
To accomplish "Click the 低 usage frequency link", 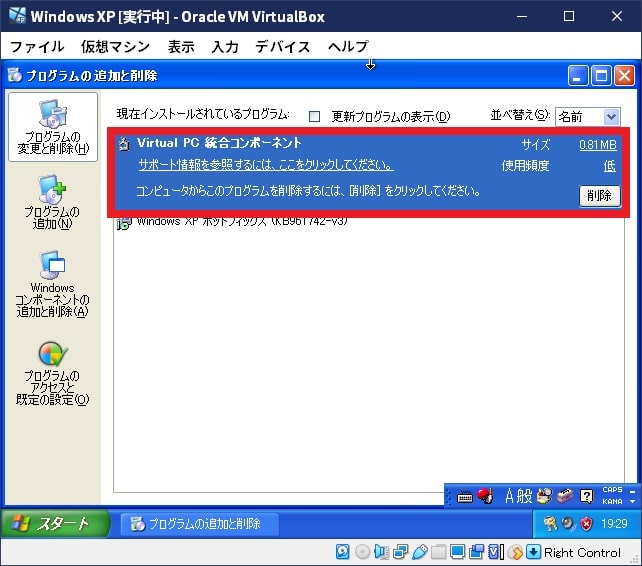I will [610, 166].
